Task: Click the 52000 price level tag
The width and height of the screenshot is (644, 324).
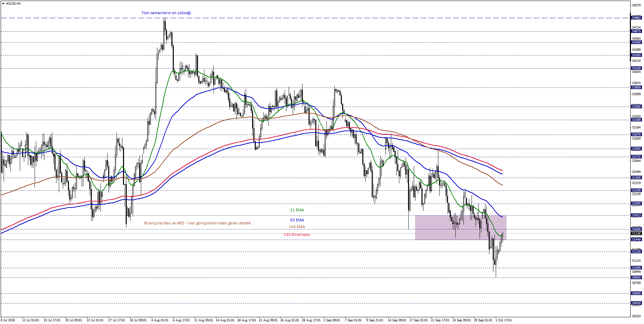Action: 636,204
